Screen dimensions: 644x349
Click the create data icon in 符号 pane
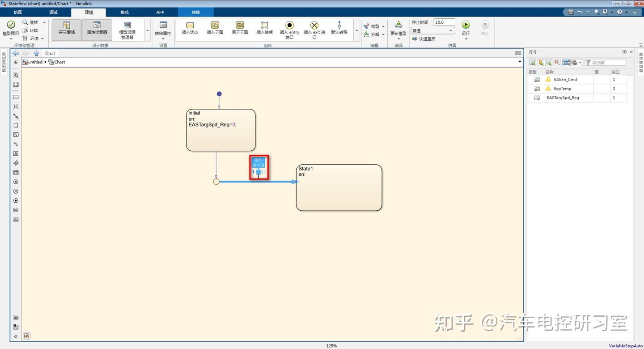(x=532, y=63)
